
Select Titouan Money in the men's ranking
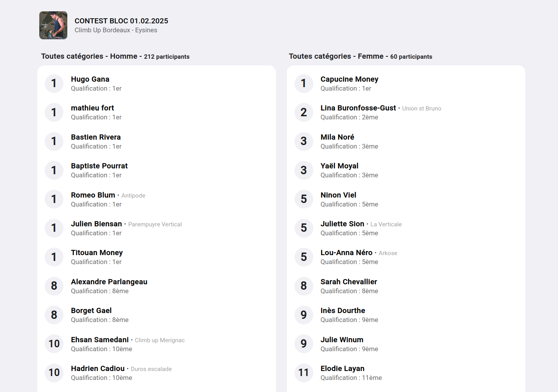[x=97, y=253]
